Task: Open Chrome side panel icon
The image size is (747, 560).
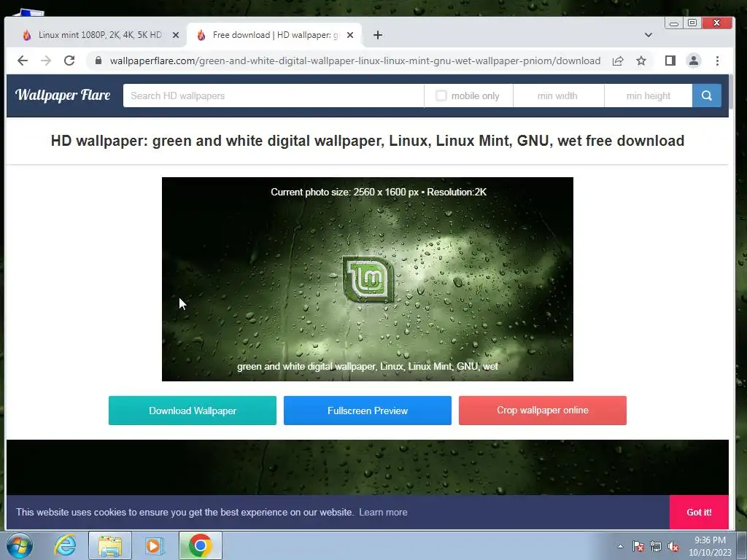Action: point(670,61)
